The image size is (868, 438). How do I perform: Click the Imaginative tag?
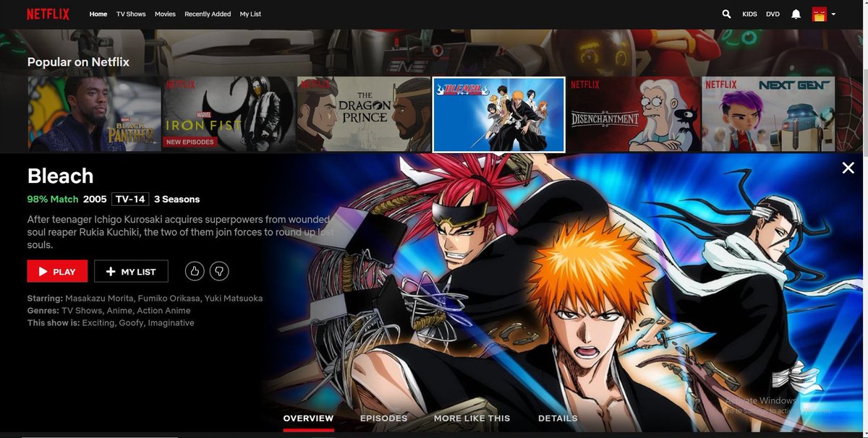[x=171, y=323]
